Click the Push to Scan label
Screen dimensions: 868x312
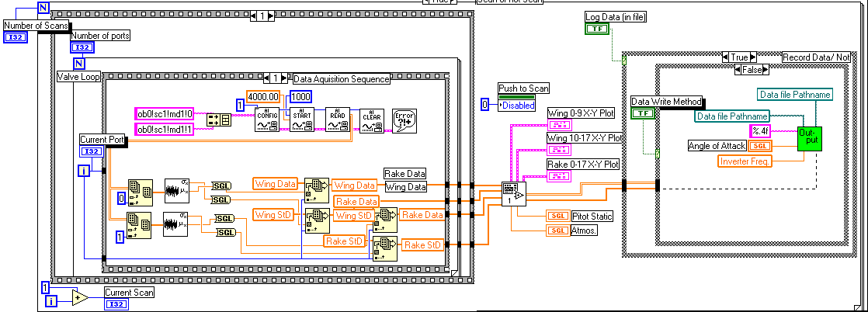click(x=524, y=88)
